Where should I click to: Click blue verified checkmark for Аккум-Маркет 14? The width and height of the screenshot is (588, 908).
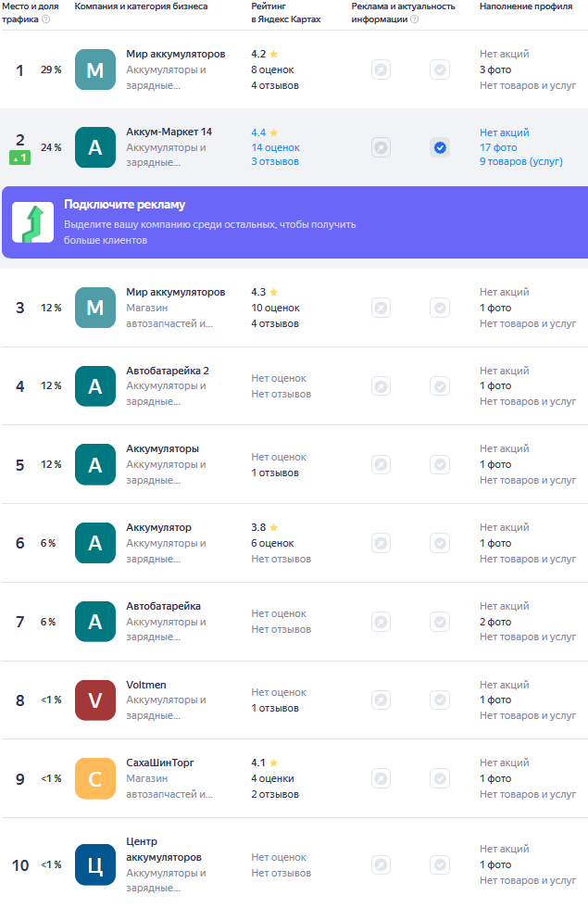[441, 147]
